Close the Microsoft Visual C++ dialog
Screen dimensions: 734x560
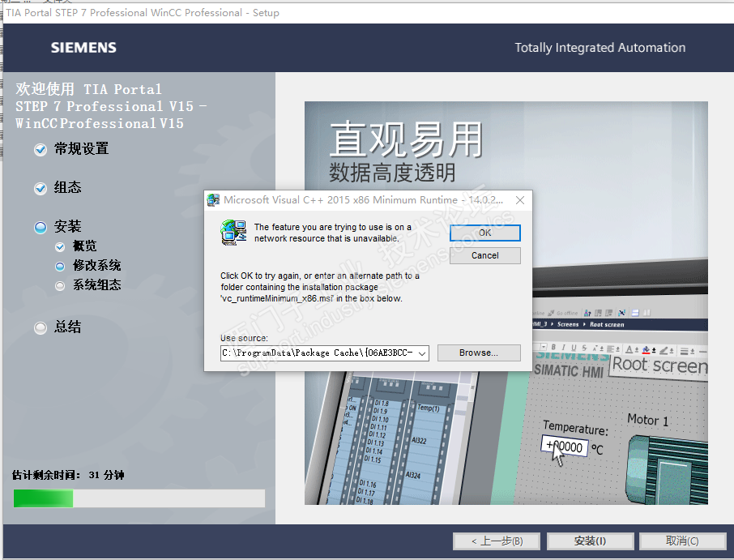(519, 200)
